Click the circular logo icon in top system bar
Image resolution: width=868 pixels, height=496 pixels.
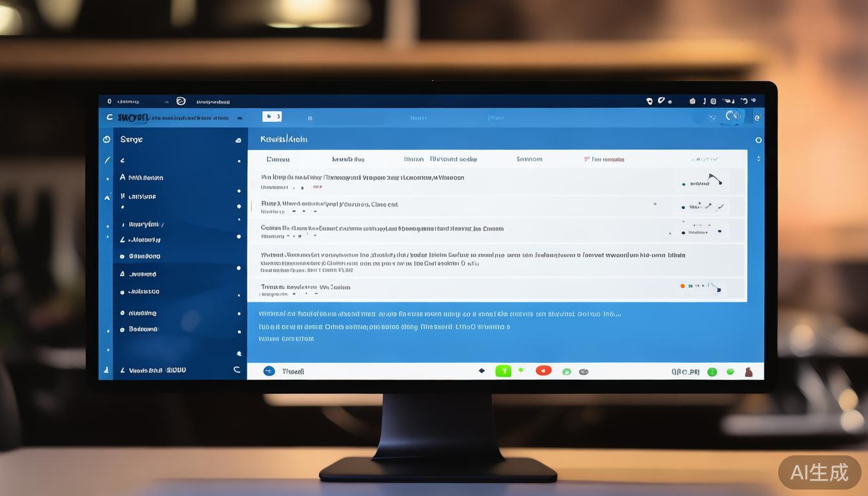coord(181,101)
